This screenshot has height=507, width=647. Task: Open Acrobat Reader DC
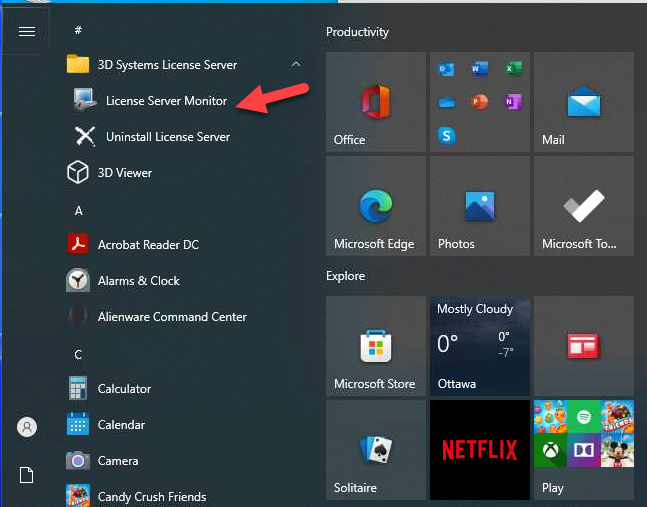(x=148, y=245)
